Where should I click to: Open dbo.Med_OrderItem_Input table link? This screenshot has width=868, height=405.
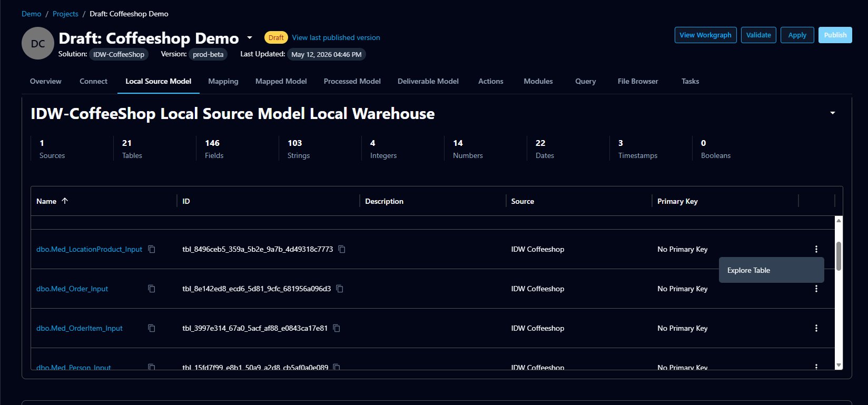[80, 328]
